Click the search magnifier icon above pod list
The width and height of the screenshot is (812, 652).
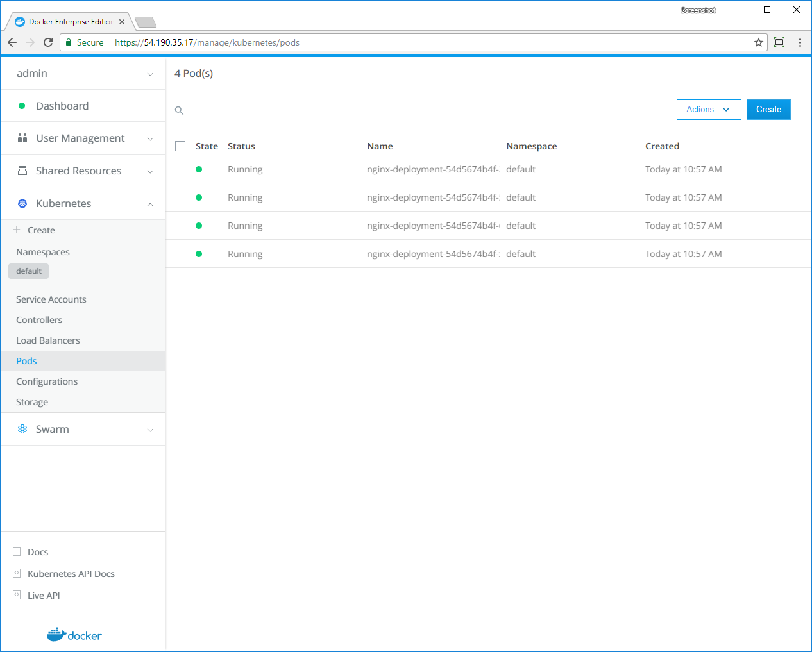click(x=180, y=111)
